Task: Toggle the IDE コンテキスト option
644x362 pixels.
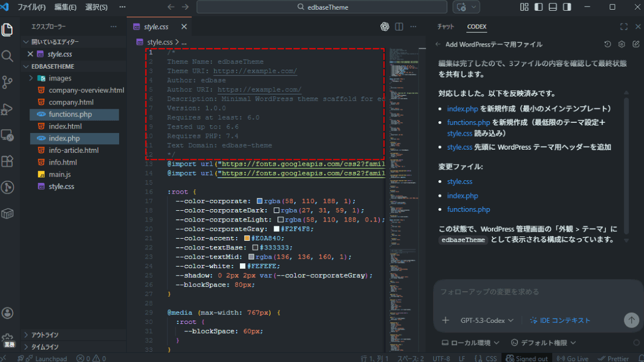Action: coord(560,320)
